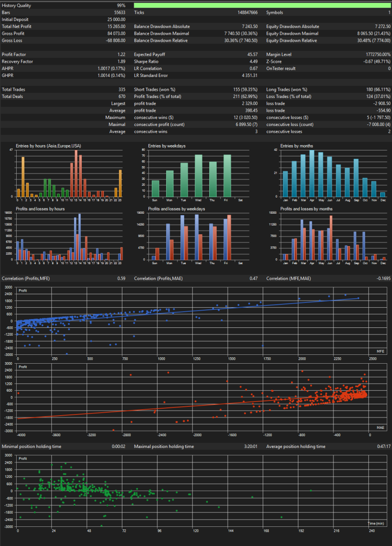This screenshot has height=546, width=392.
Task: Select the Correlation (MFE,MAE) value -0.1695
Action: click(384, 278)
